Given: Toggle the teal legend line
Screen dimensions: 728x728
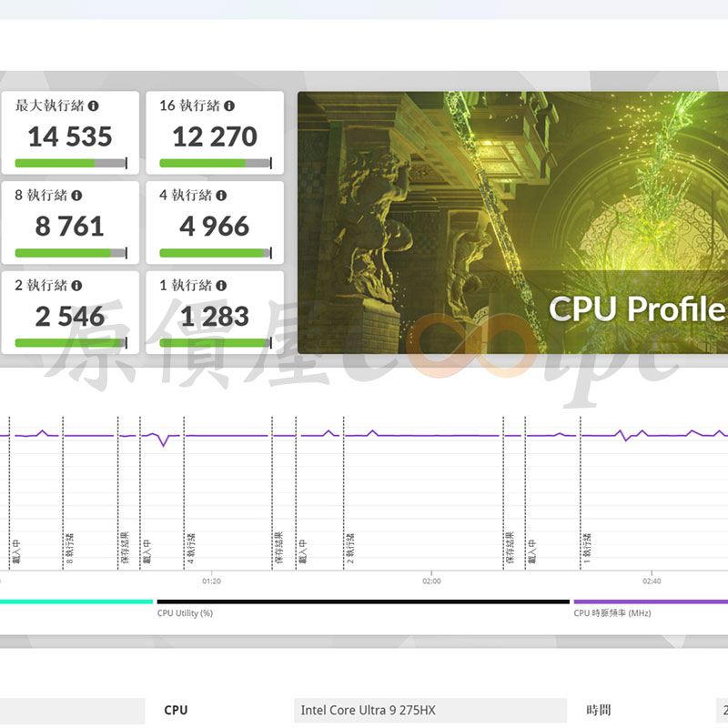Looking at the screenshot, I should pos(76,602).
